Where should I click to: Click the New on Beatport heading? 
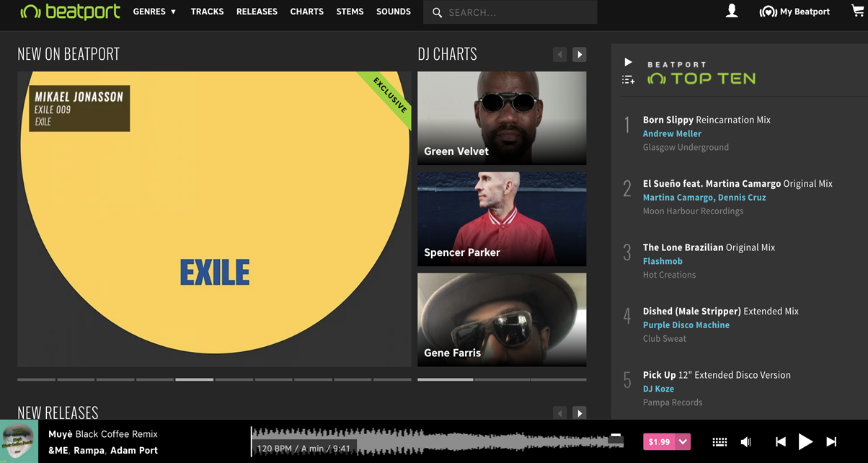pyautogui.click(x=68, y=54)
